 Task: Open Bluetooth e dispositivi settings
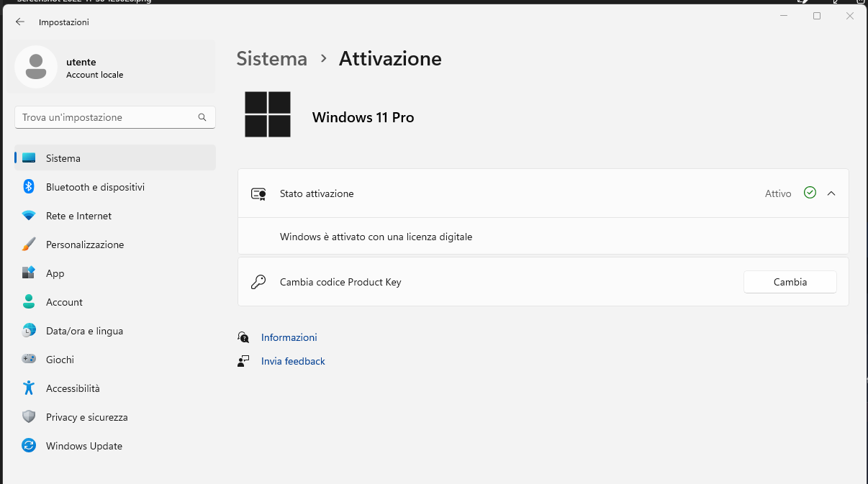115,187
